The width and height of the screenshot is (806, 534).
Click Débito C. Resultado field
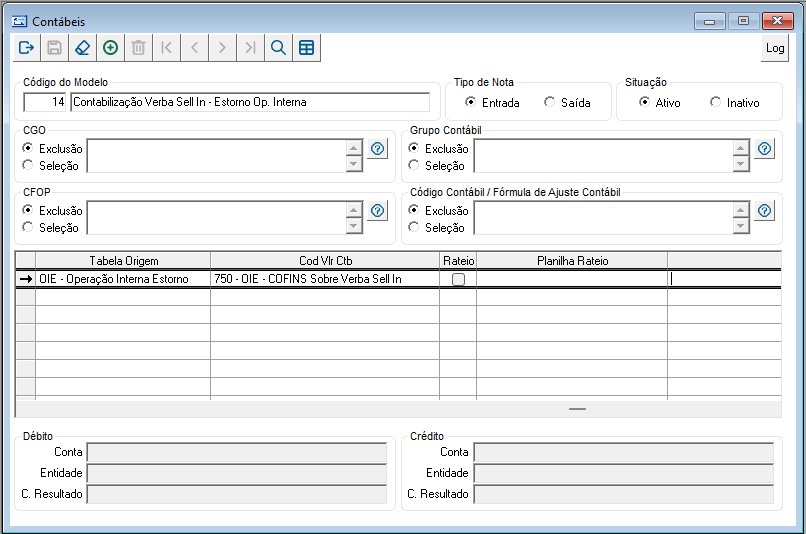[x=237, y=494]
